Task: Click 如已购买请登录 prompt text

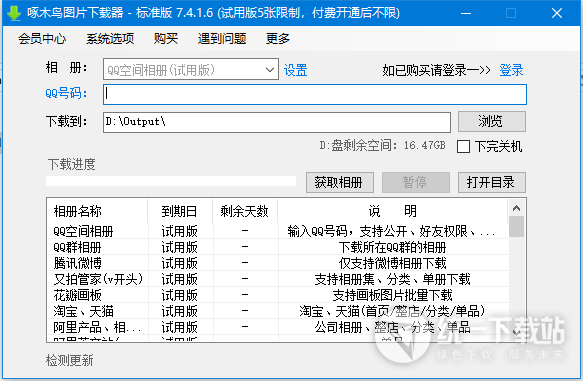Action: coord(436,70)
